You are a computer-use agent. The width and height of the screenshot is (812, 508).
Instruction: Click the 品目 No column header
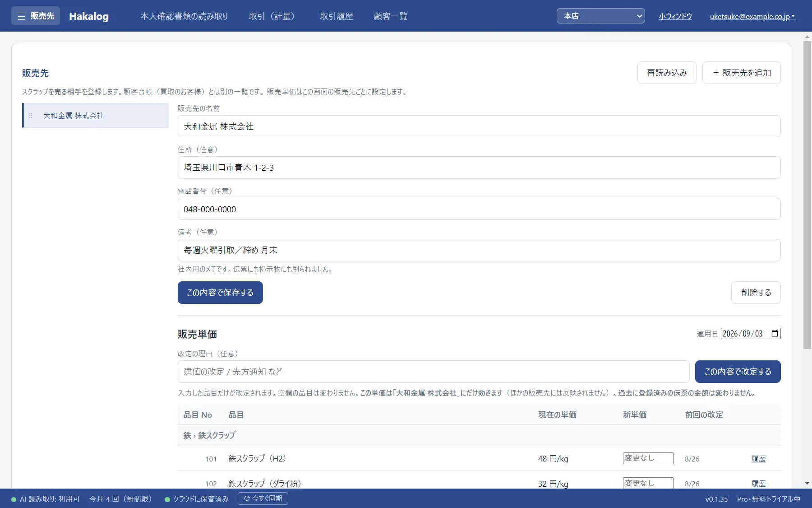click(198, 415)
